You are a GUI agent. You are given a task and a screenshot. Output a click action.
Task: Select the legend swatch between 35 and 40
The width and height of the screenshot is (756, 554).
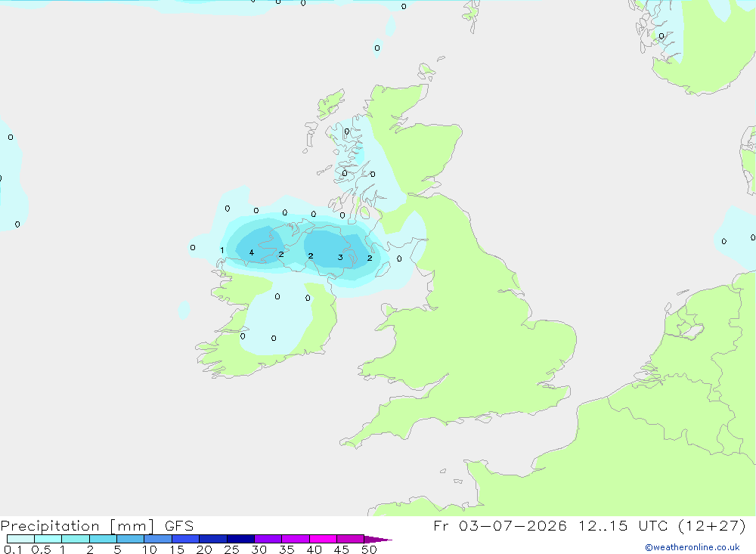click(x=296, y=539)
